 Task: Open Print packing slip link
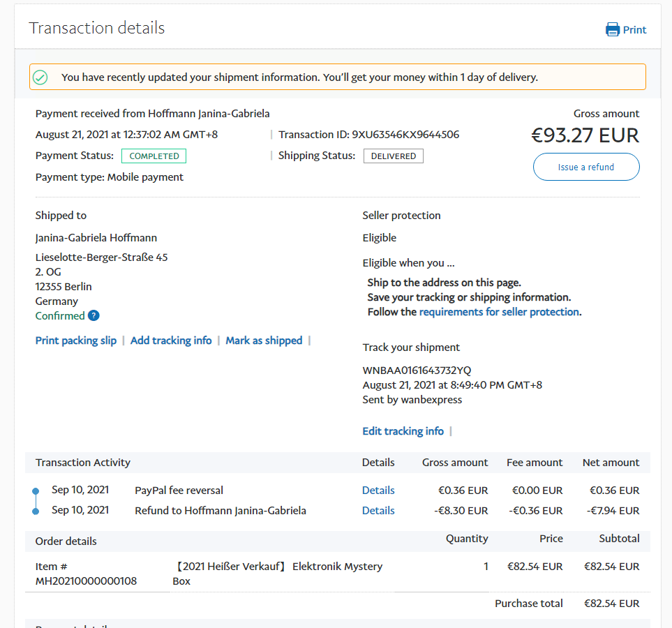pos(76,341)
